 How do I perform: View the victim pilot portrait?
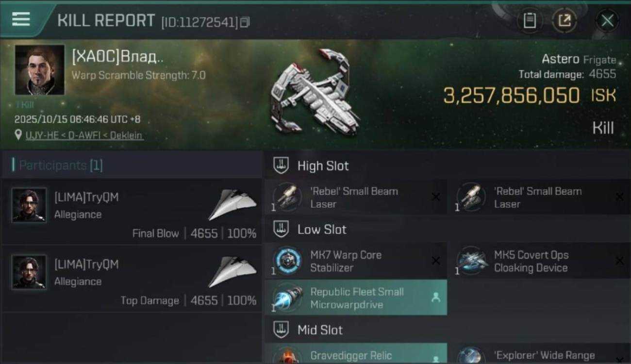(39, 70)
